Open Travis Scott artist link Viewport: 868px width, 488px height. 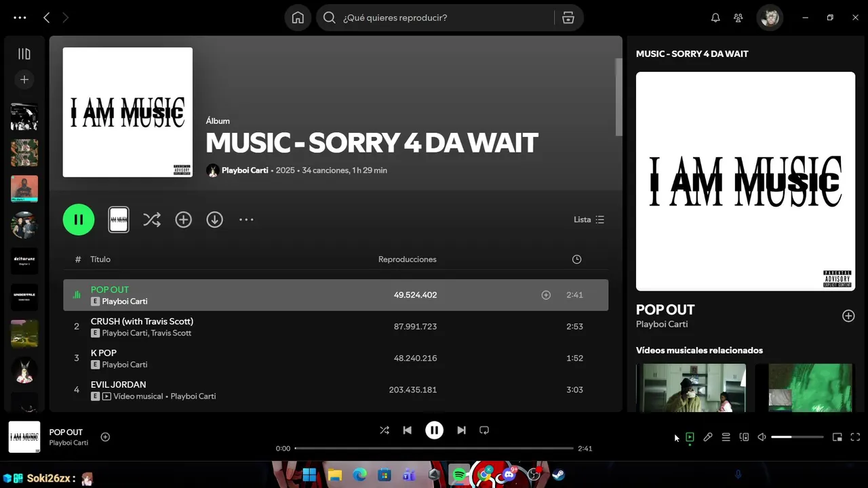pos(171,333)
